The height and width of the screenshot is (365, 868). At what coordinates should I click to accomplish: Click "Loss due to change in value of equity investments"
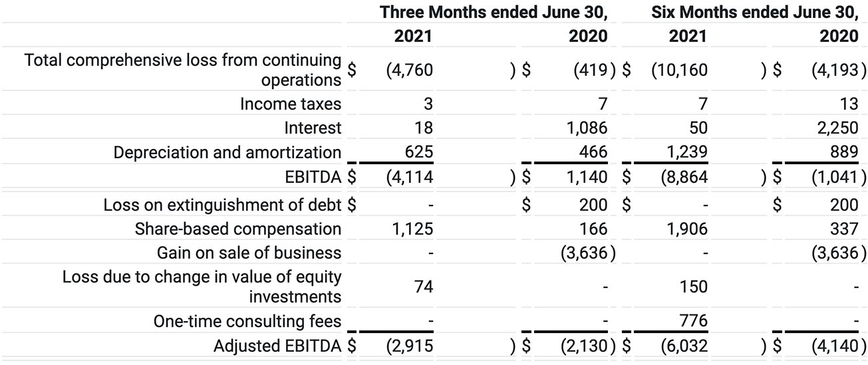pyautogui.click(x=202, y=287)
